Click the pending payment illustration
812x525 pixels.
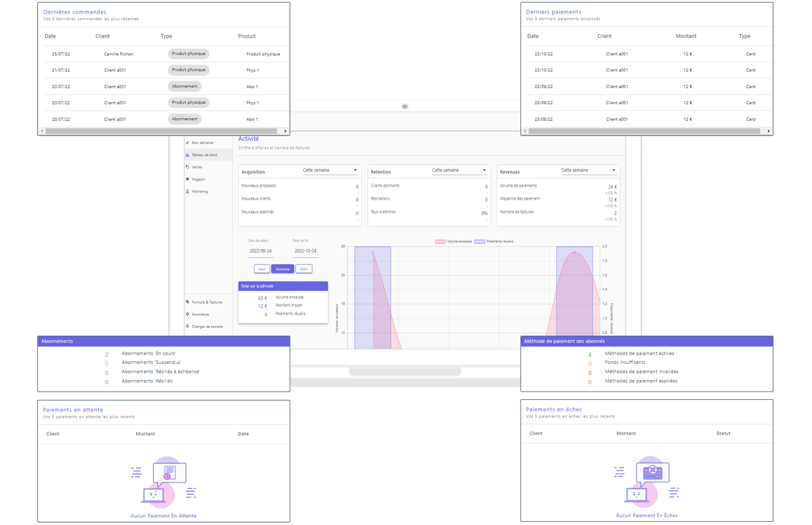pos(164,481)
